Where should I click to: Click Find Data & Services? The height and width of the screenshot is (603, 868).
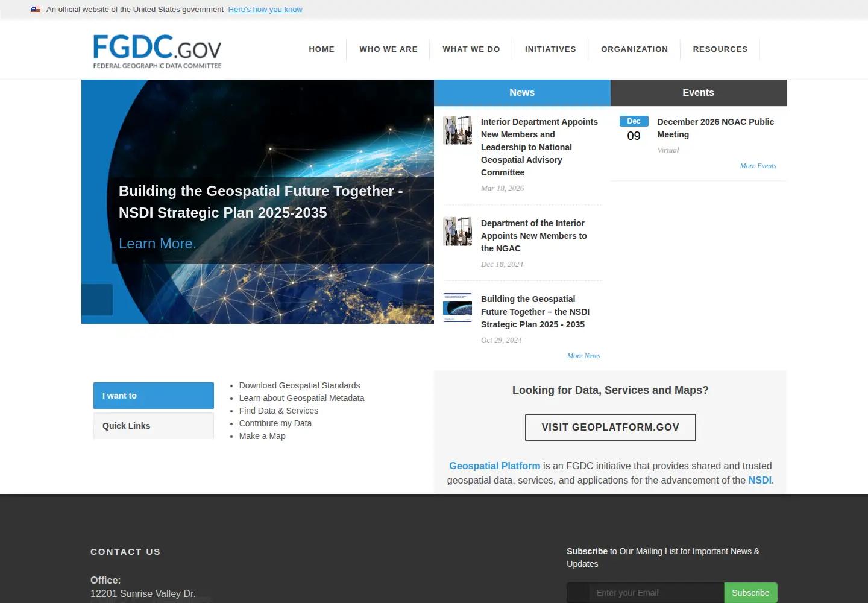tap(278, 411)
